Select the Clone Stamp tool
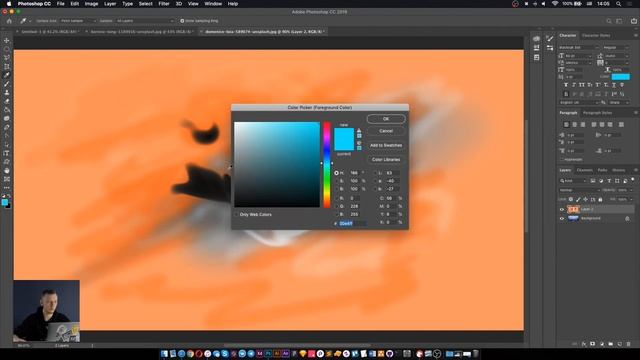 pyautogui.click(x=7, y=93)
